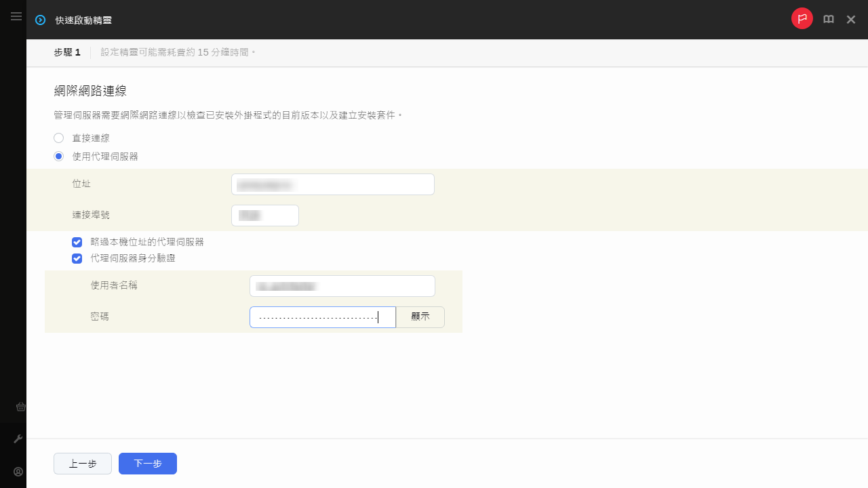Click the blue 快速啟動精靈 wizard icon

click(x=41, y=20)
